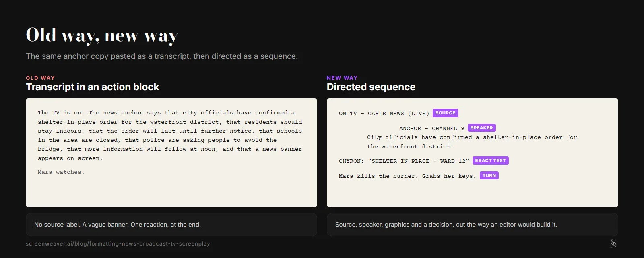This screenshot has width=644, height=258.
Task: Click the TURN badge
Action: tap(489, 175)
